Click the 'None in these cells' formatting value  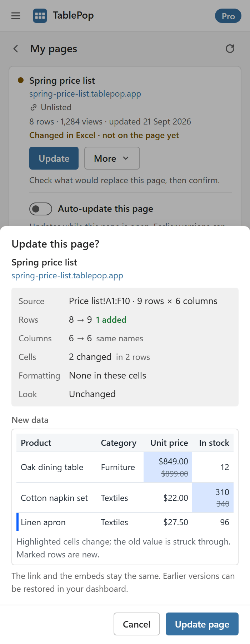(107, 376)
